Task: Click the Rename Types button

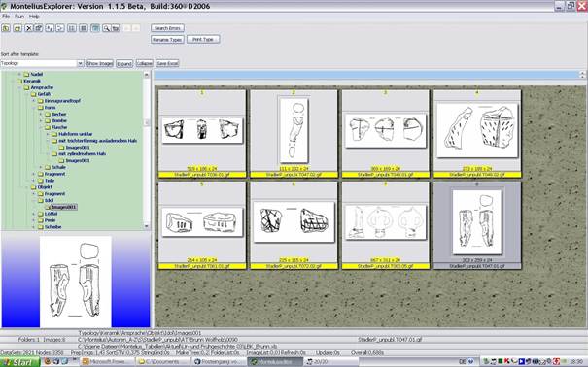Action: click(x=167, y=39)
